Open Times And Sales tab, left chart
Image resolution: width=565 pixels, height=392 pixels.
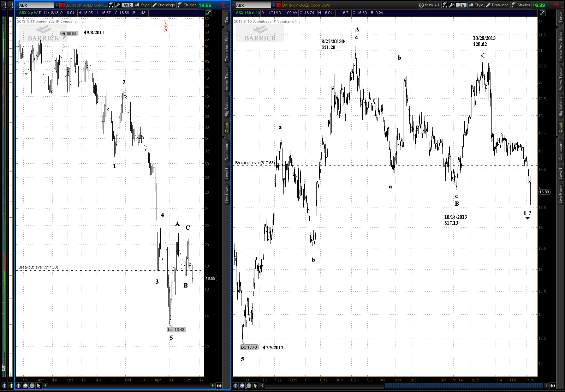click(227, 46)
